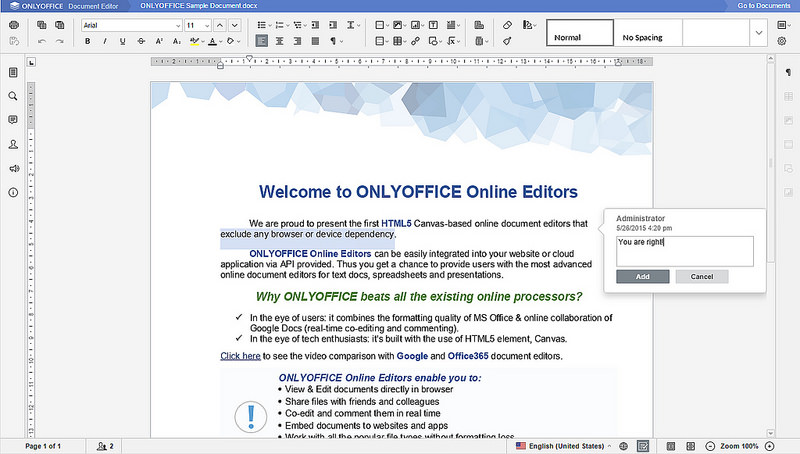Center align the paragraph

tap(281, 42)
